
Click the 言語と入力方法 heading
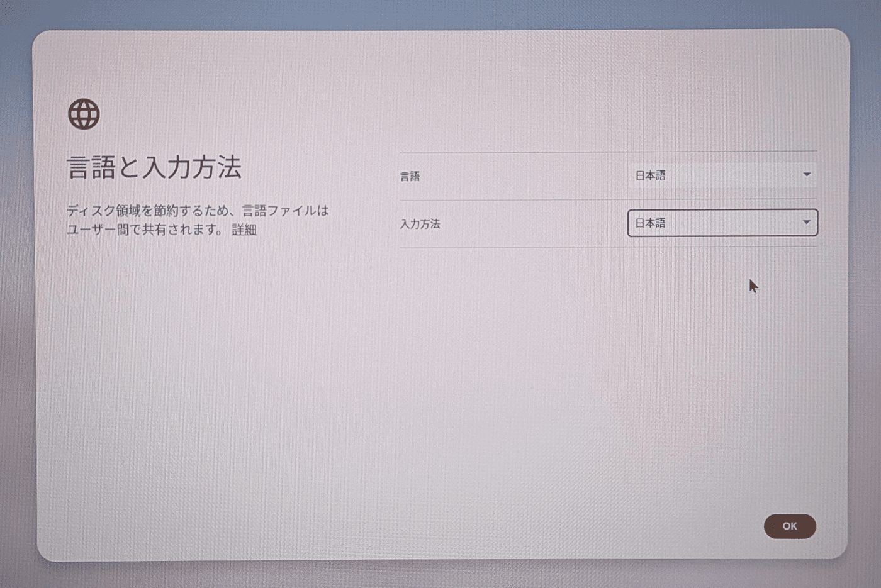click(x=154, y=168)
